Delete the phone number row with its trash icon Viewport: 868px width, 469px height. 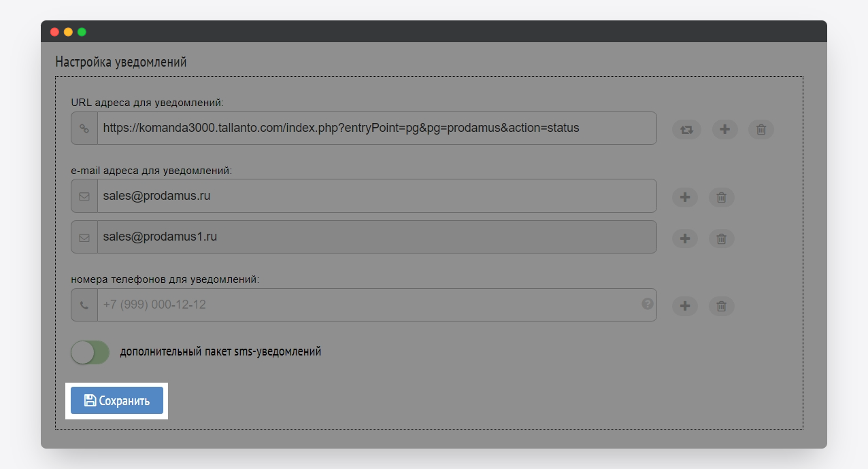pyautogui.click(x=722, y=306)
